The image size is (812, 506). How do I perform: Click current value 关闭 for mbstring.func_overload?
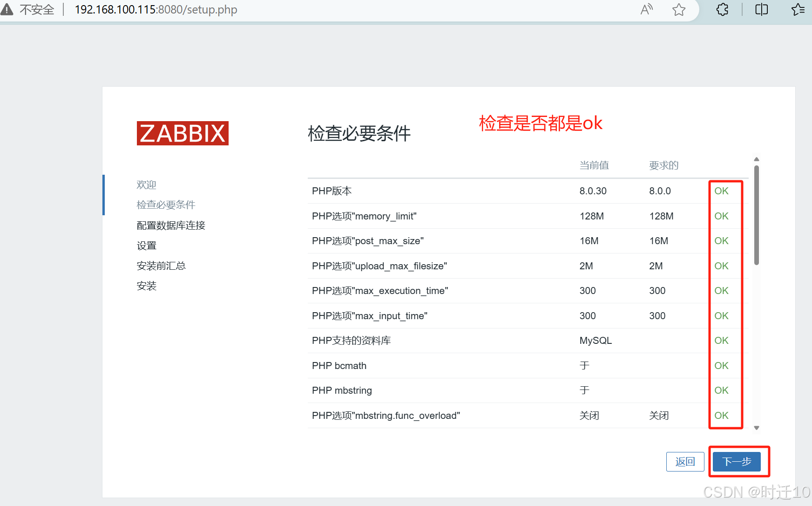tap(589, 416)
